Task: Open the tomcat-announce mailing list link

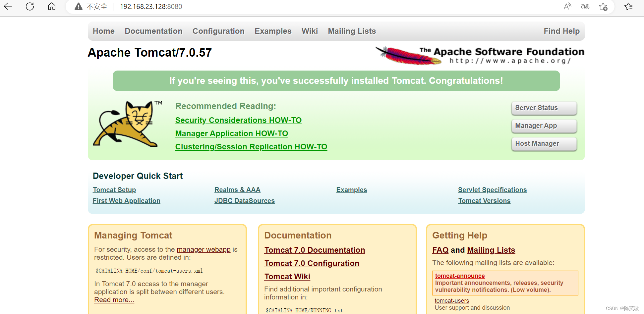Action: point(460,276)
